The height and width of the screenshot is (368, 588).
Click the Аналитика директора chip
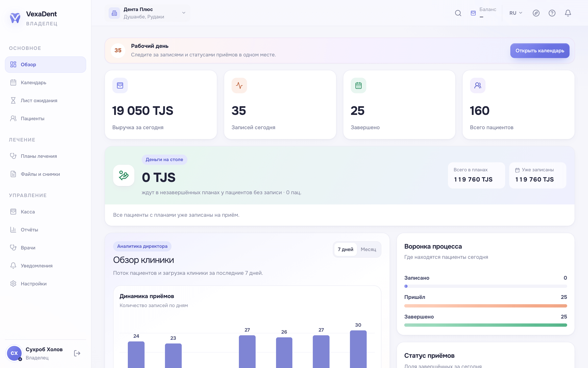142,246
